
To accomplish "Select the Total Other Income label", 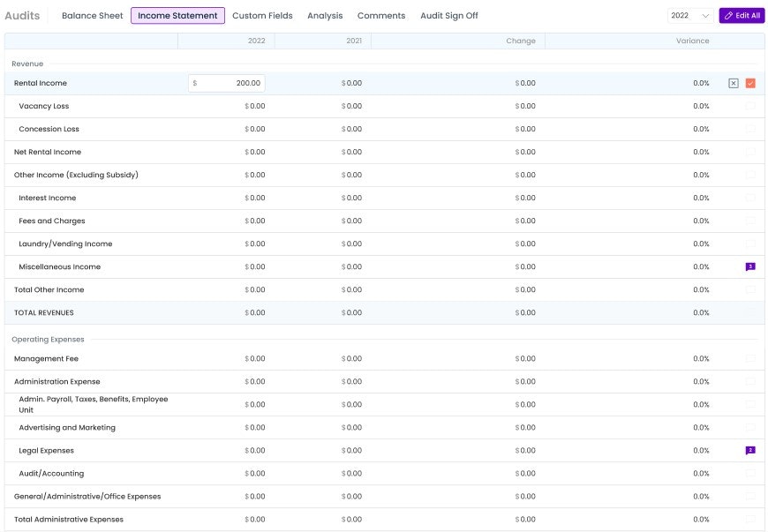I will (x=49, y=289).
